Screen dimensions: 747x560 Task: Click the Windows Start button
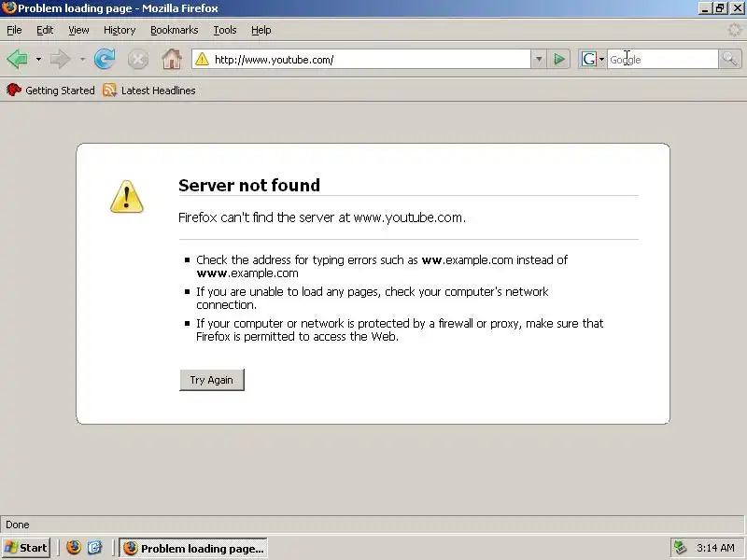pyautogui.click(x=26, y=548)
